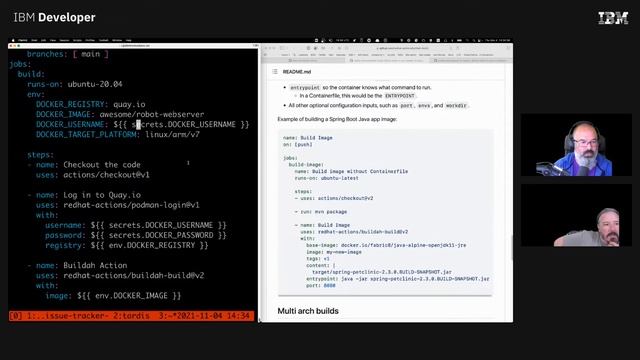Click the 'image: env.DOCKER_IMAGE' line in the terminal
Viewport: 640px width, 360px height.
[113, 296]
